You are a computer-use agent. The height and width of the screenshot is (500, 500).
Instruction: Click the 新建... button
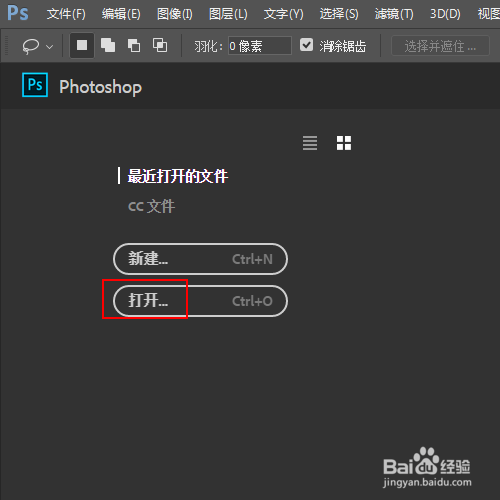pos(200,259)
